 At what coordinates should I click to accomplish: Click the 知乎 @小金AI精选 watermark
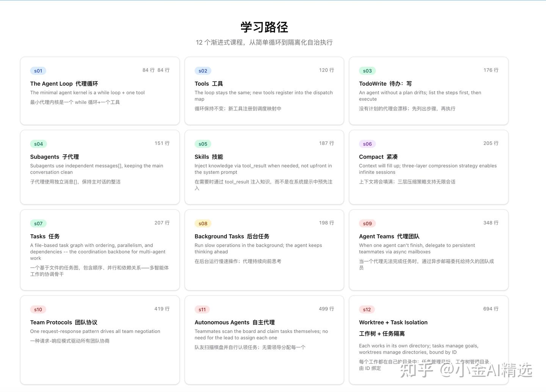pyautogui.click(x=466, y=370)
